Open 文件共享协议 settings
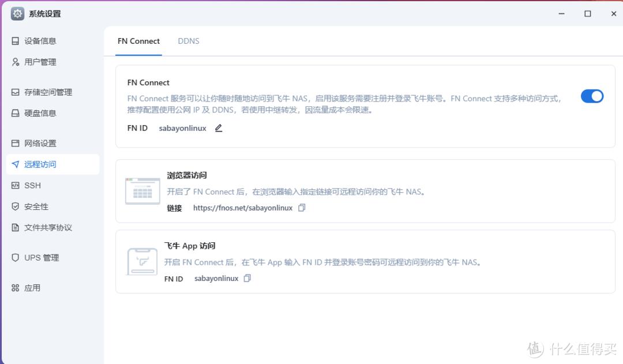The height and width of the screenshot is (364, 623). [x=48, y=227]
